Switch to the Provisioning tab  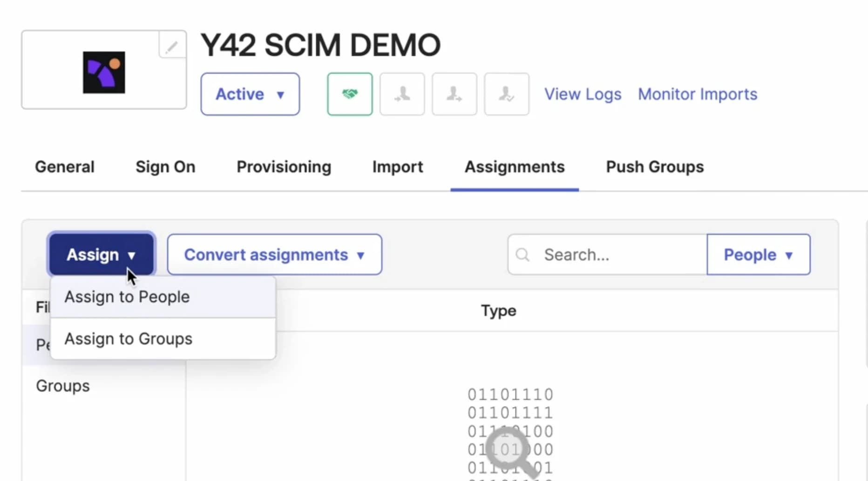click(x=284, y=167)
